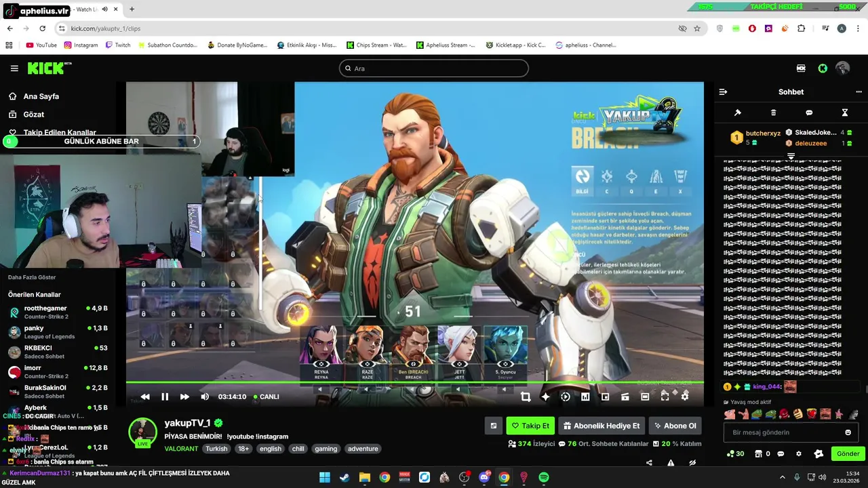Click the wide rectangle view icon in player
This screenshot has height=488, width=868.
point(645,396)
